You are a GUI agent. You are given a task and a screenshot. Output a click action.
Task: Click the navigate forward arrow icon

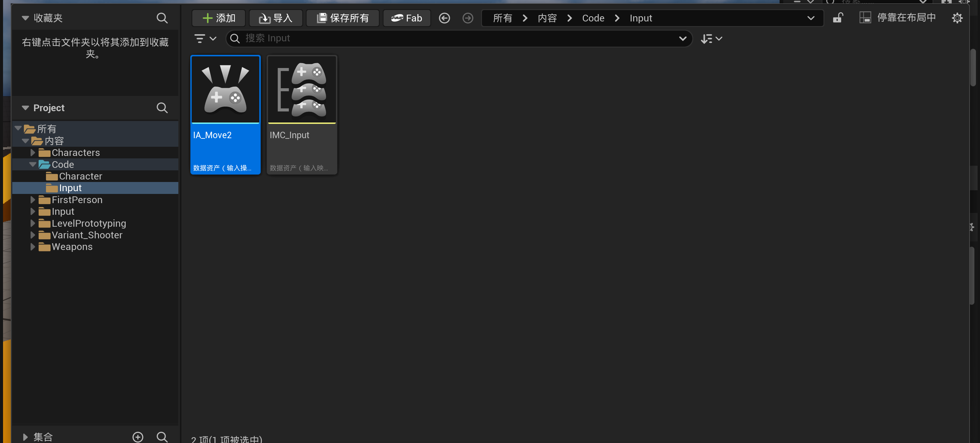point(468,18)
